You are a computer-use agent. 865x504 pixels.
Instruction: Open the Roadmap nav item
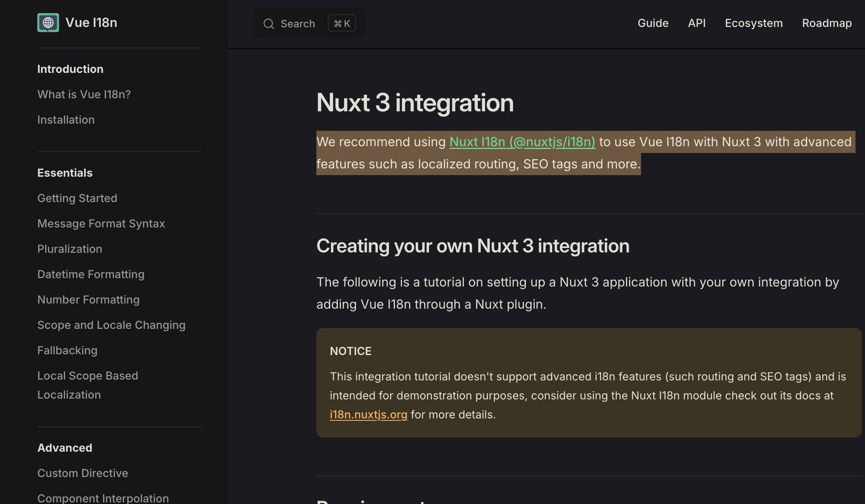(827, 23)
